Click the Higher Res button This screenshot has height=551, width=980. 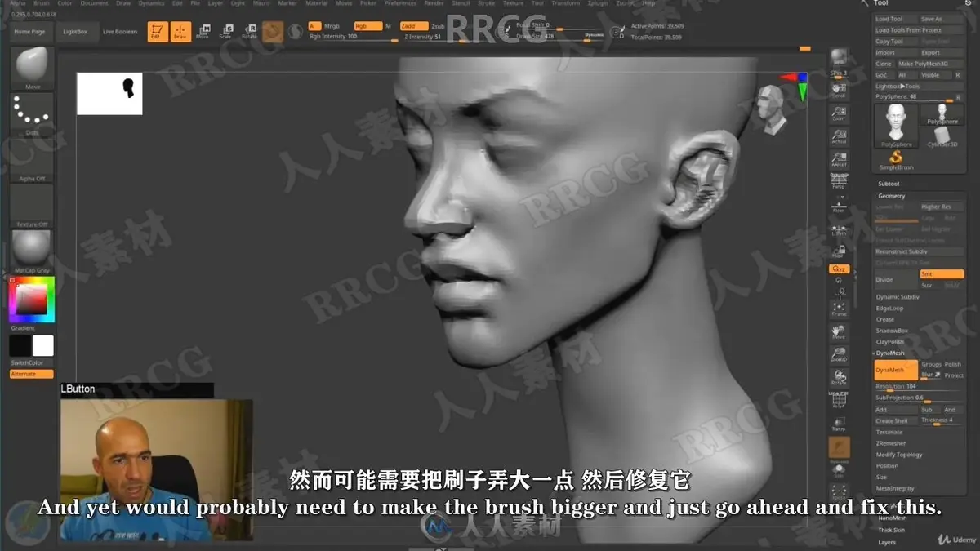[x=942, y=207]
